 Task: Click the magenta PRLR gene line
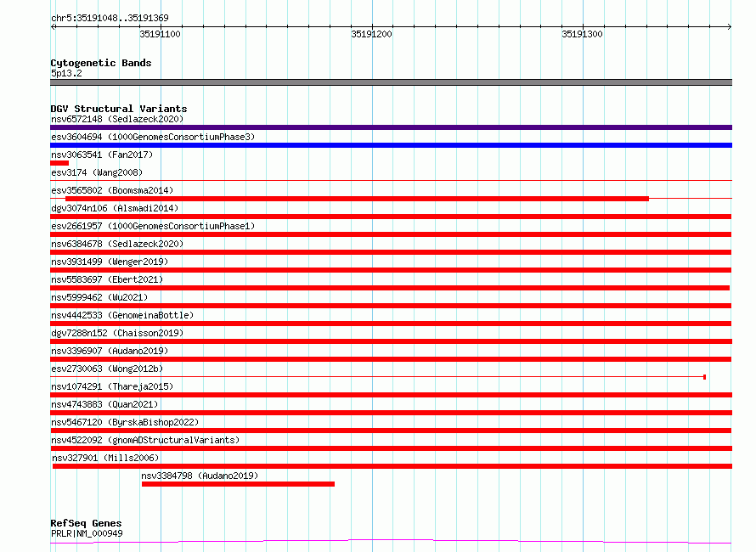(391, 542)
